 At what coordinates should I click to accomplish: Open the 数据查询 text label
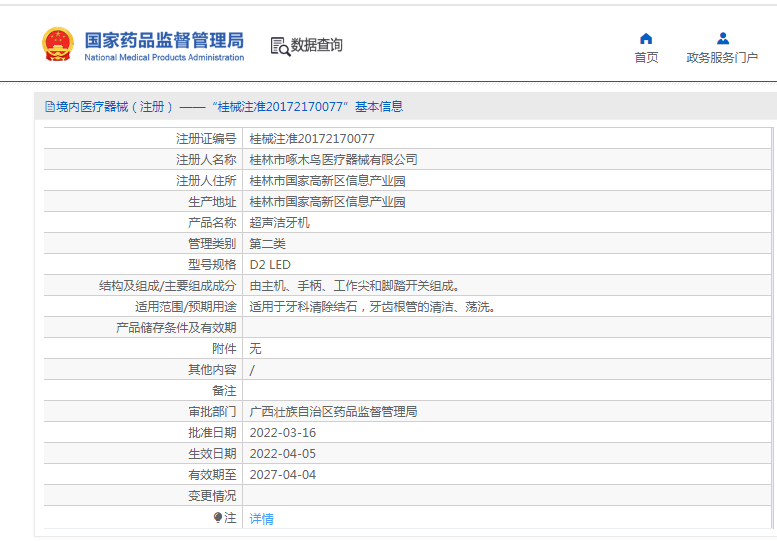coord(317,45)
